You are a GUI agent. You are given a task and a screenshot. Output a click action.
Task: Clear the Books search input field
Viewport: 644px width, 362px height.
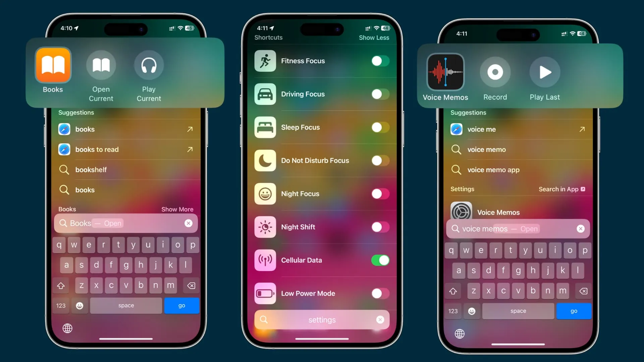click(189, 223)
